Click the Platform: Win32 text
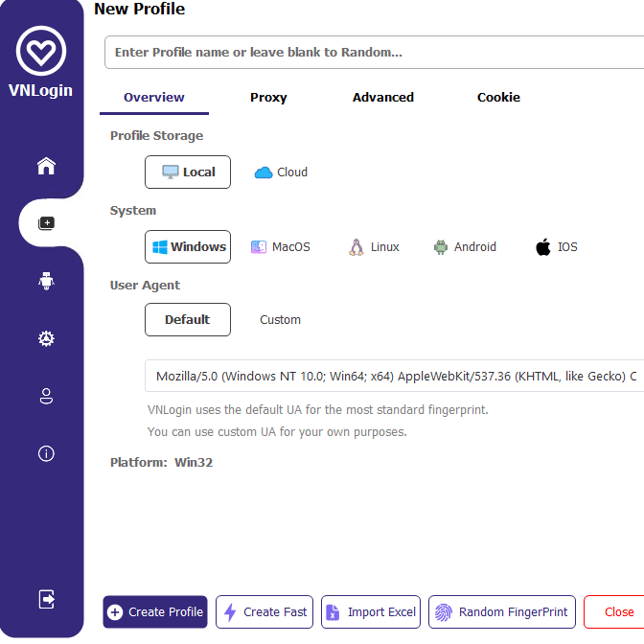The width and height of the screenshot is (644, 644). tap(161, 463)
